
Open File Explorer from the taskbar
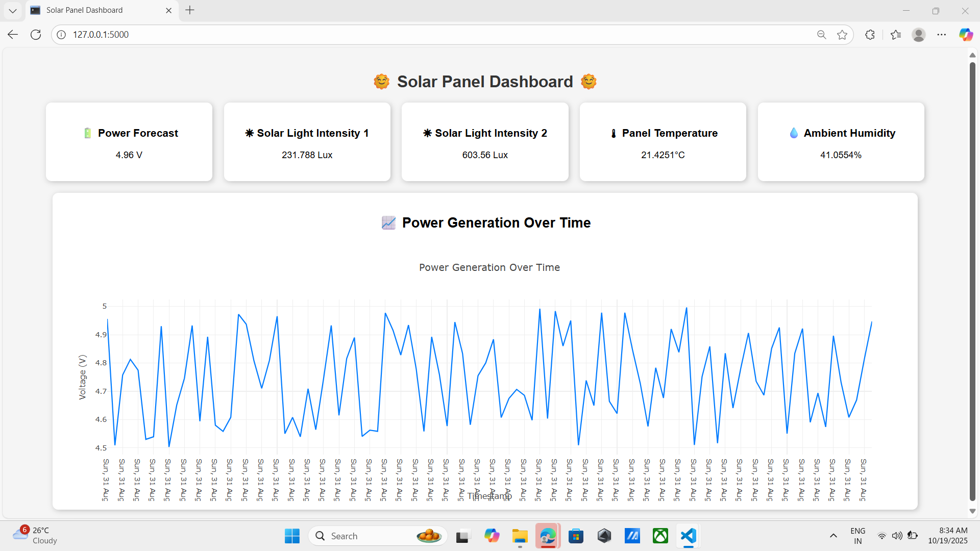tap(520, 536)
